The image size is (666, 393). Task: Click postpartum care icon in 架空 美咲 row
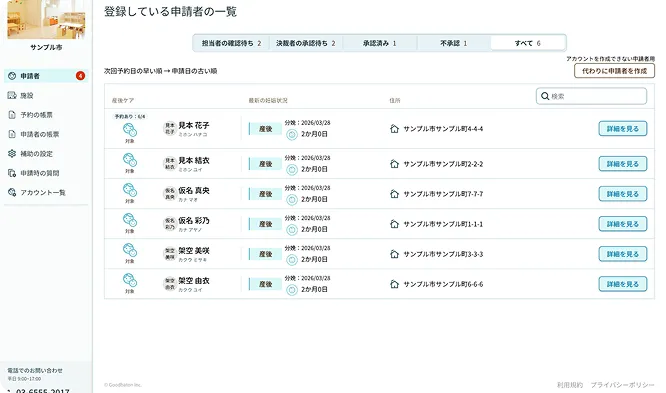coord(130,250)
